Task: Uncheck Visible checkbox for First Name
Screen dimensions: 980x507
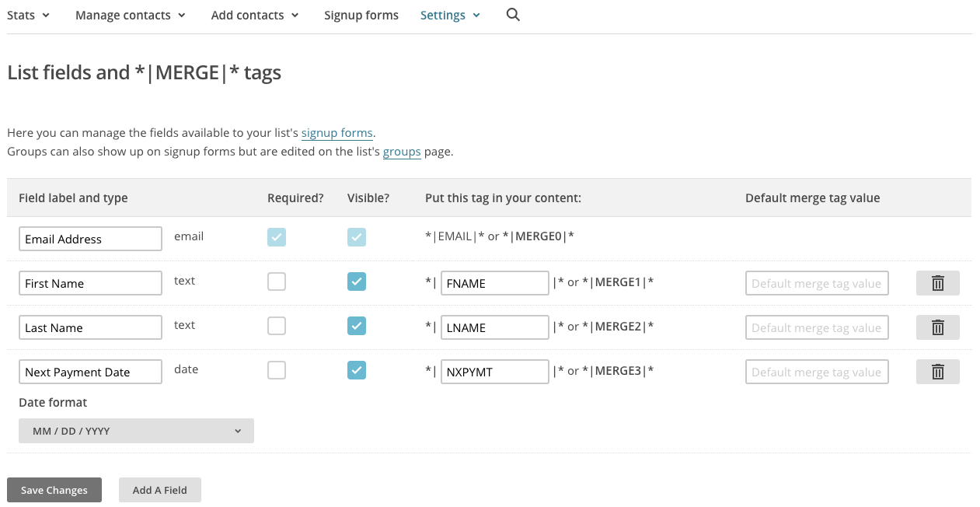Action: click(x=357, y=281)
